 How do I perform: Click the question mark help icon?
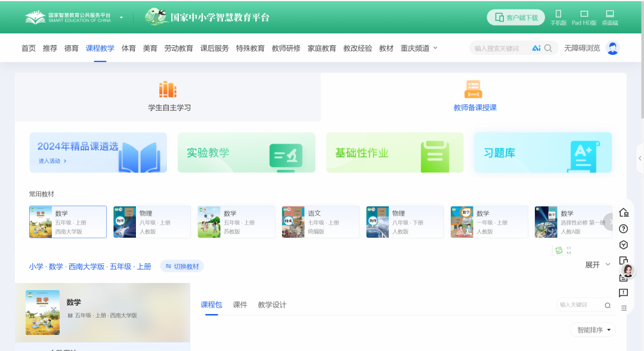pyautogui.click(x=624, y=228)
